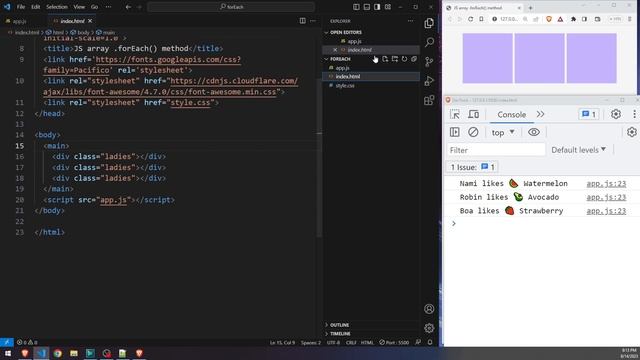640x360 pixels.
Task: Open JavaScript context 'top' dropdown
Action: (x=503, y=133)
